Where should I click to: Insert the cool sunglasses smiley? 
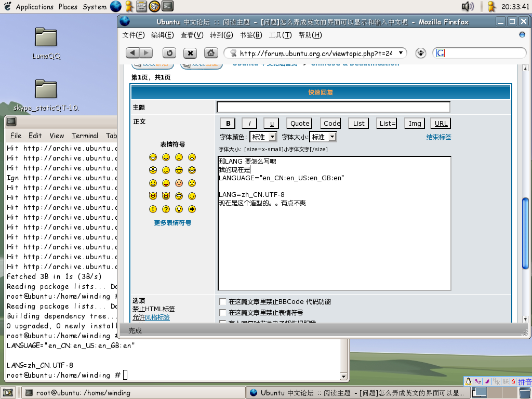coord(179,170)
